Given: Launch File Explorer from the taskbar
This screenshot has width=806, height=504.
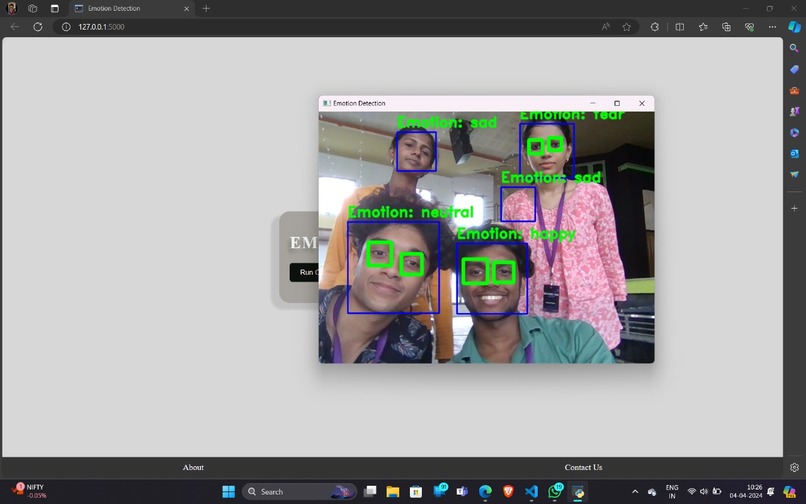Looking at the screenshot, I should (393, 492).
